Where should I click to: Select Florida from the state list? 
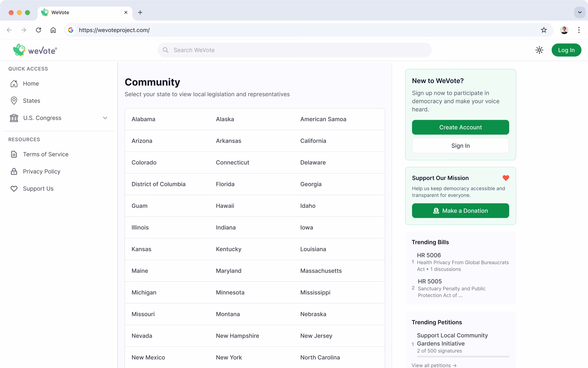click(225, 184)
